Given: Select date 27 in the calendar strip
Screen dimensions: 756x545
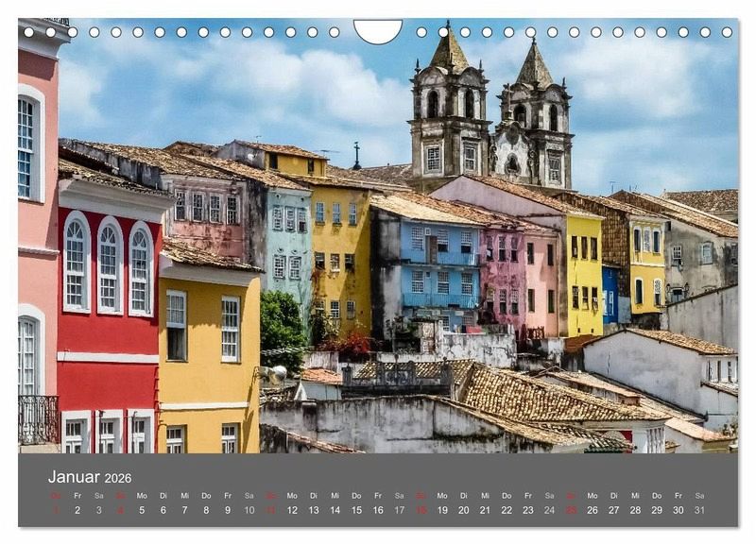Looking at the screenshot, I should tap(613, 510).
